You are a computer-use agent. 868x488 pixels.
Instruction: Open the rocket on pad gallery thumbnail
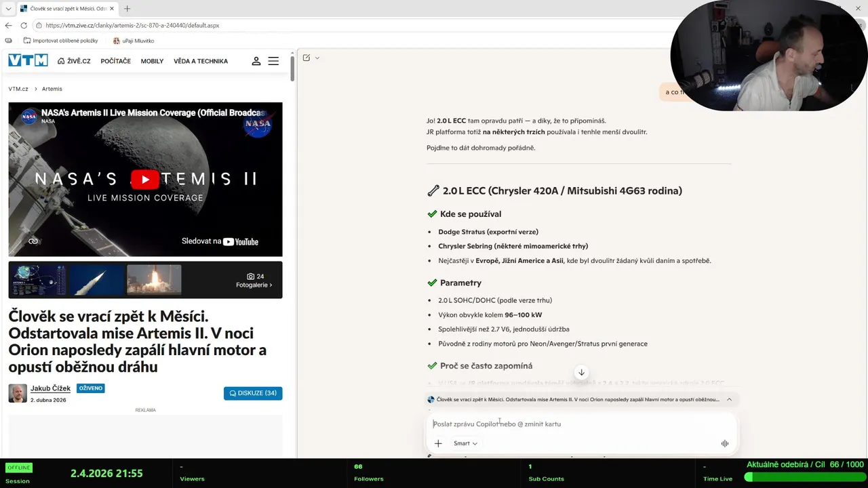point(96,279)
